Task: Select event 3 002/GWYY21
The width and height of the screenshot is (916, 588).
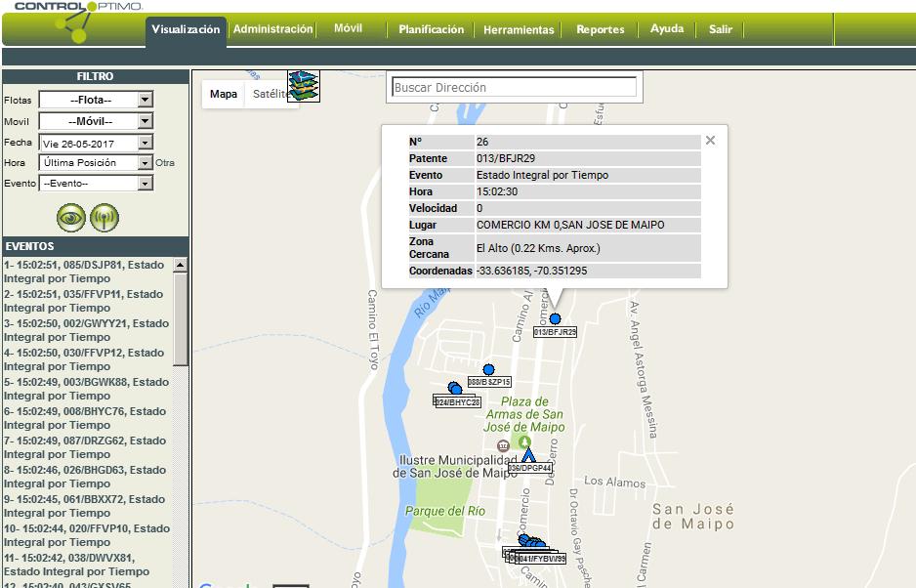Action: (86, 330)
